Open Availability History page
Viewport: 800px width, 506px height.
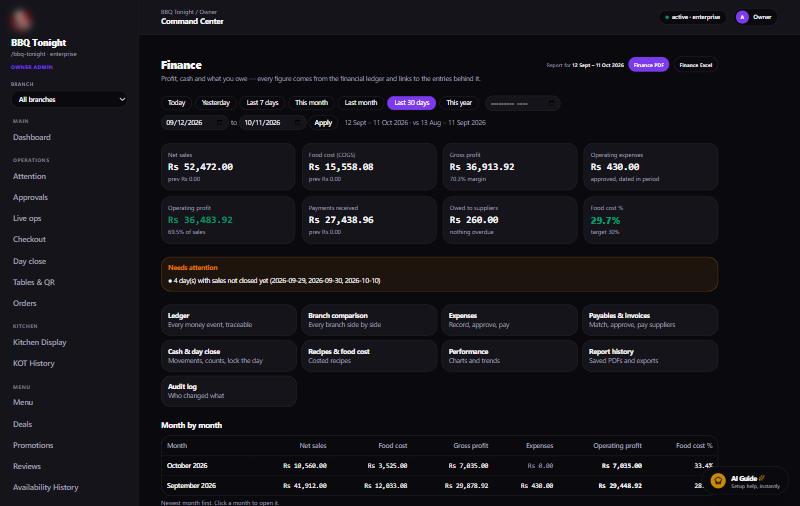(46, 487)
